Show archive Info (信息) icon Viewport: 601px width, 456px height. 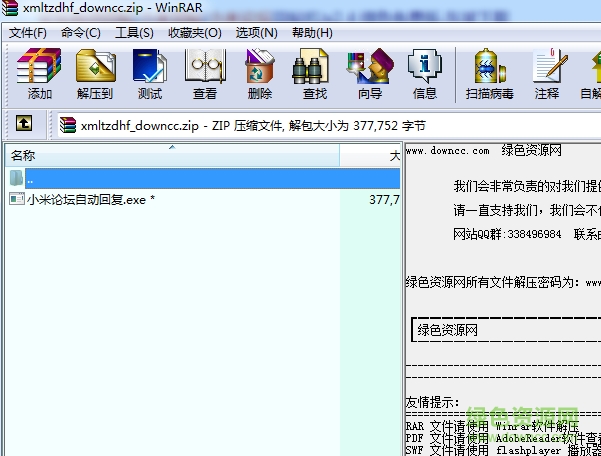(424, 74)
